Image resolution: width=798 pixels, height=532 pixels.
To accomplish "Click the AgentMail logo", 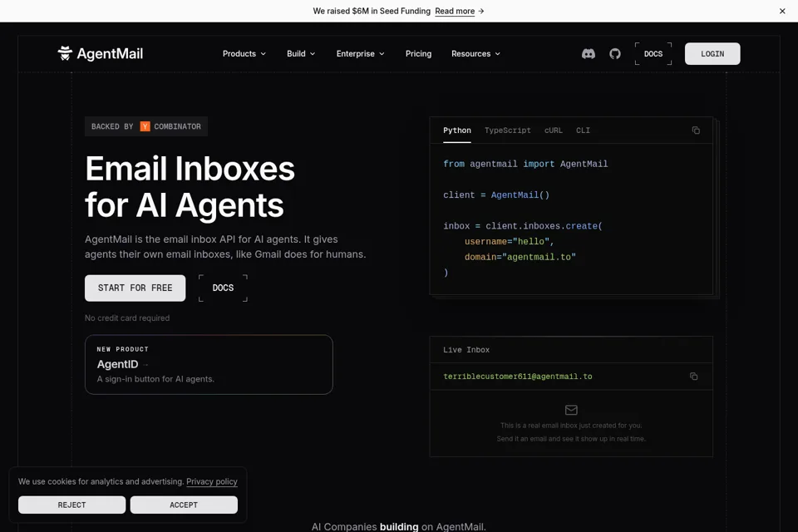I will 101,53.
